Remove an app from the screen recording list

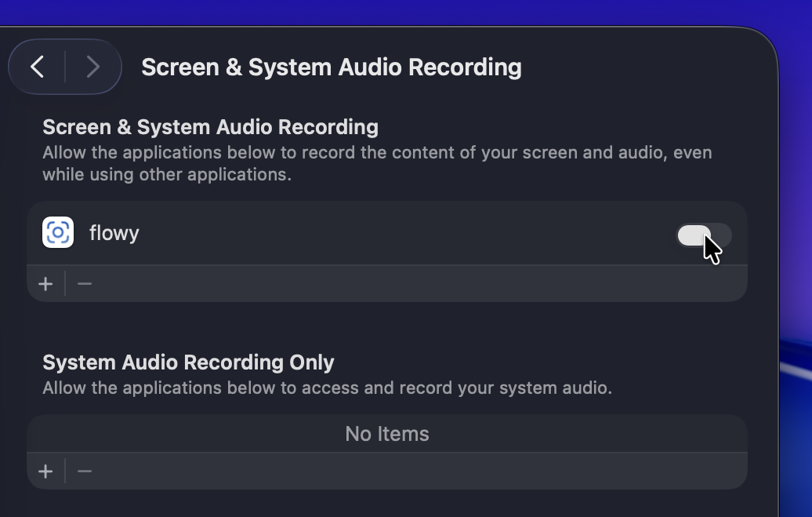tap(85, 284)
